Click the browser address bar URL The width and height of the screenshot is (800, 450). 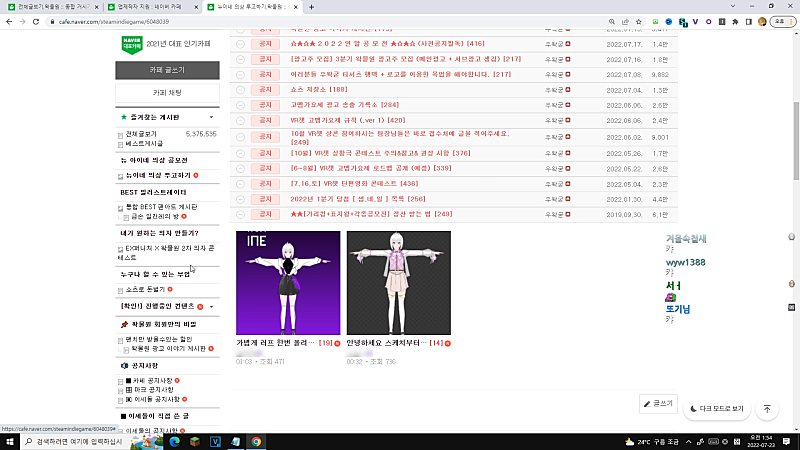[114, 22]
